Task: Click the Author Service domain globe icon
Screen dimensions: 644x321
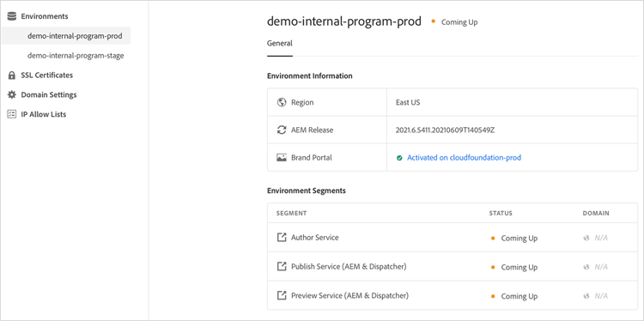Action: coord(587,238)
